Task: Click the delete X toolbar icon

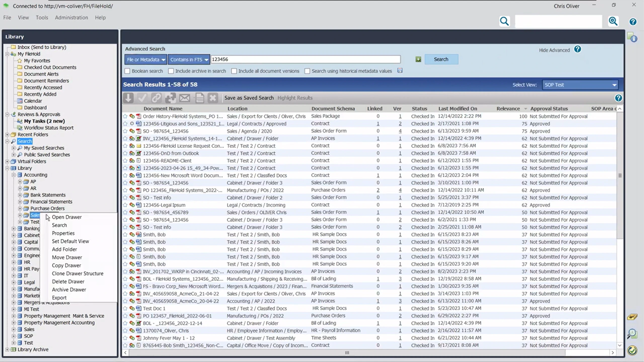Action: coord(213,98)
